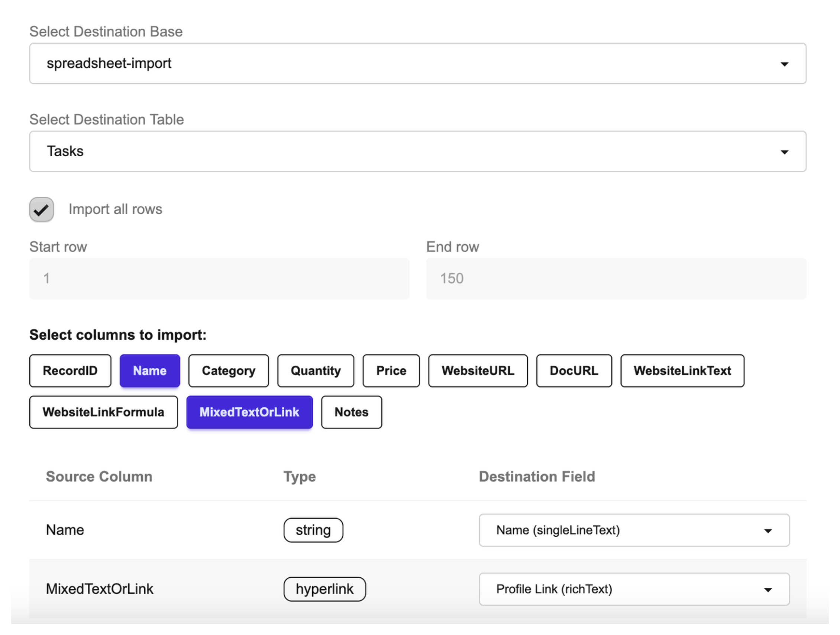Click the hyperlink type badge for MixedTextOrLink
840x635 pixels.
325,589
